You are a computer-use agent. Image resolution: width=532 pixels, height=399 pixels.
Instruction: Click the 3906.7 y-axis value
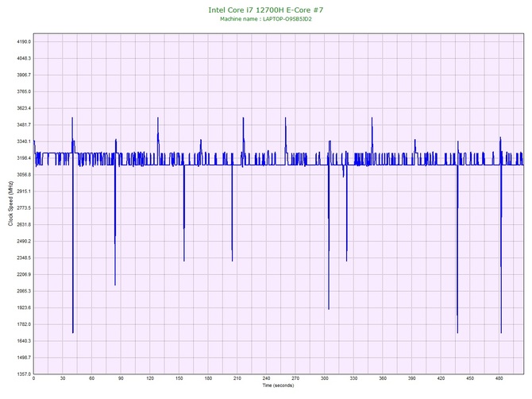click(24, 75)
